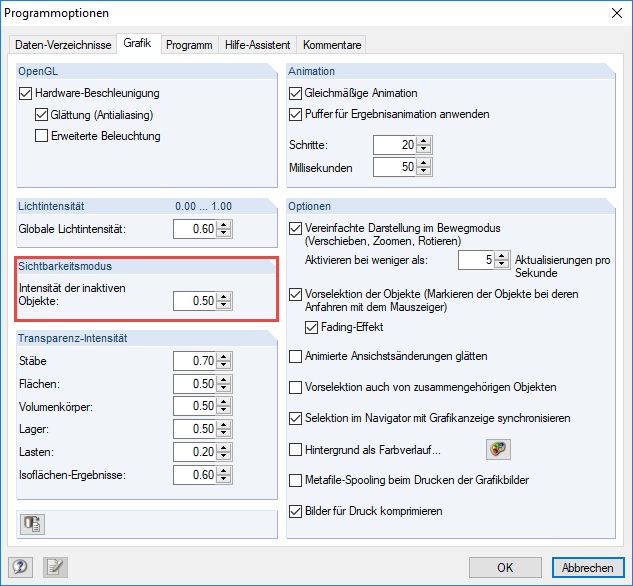This screenshot has width=633, height=586.
Task: Click the Lager transparency spinner arrows
Action: coord(224,429)
